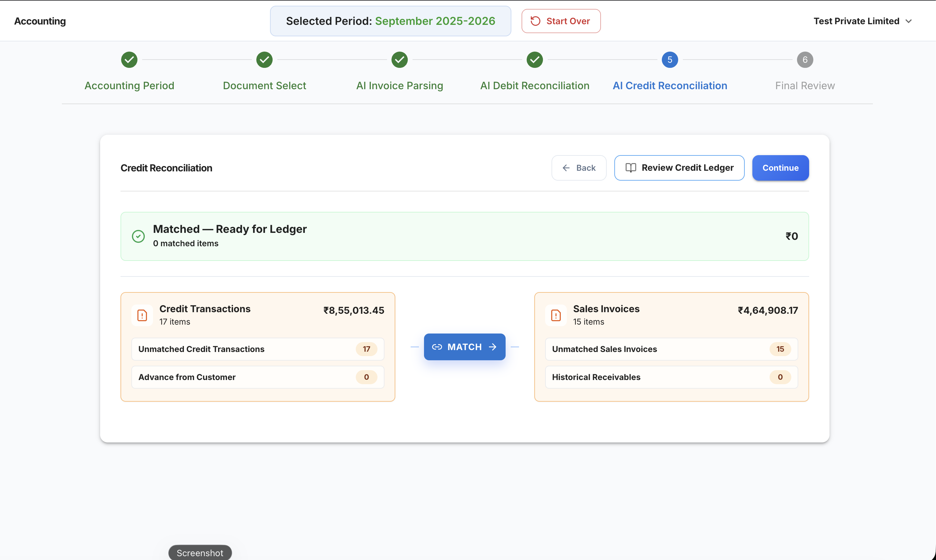Viewport: 936px width, 560px height.
Task: Click the green matched check circle icon
Action: [138, 236]
